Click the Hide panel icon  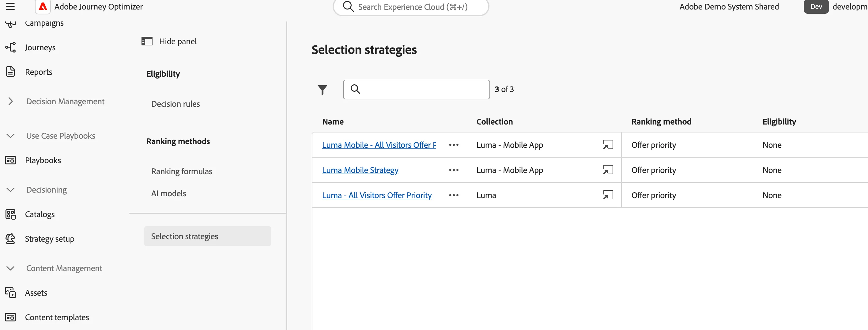click(147, 41)
